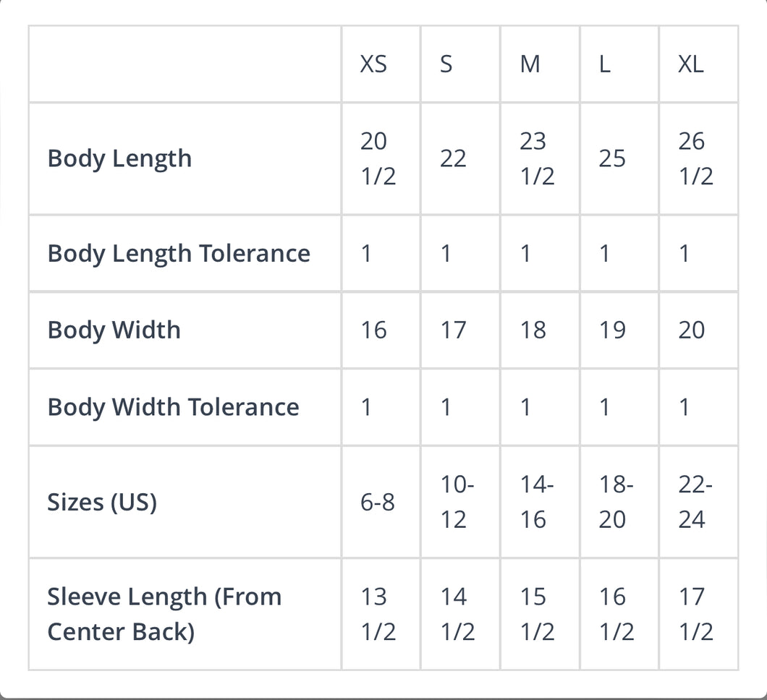
Task: Click the S column header
Action: [x=446, y=64]
